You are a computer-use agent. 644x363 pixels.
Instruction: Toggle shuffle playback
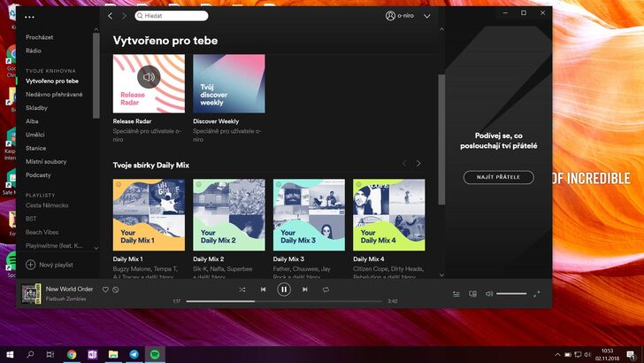pyautogui.click(x=242, y=290)
